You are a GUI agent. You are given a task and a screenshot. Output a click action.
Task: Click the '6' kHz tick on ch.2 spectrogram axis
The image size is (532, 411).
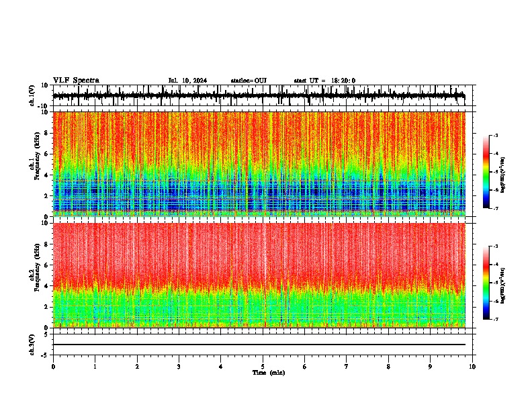(46, 265)
